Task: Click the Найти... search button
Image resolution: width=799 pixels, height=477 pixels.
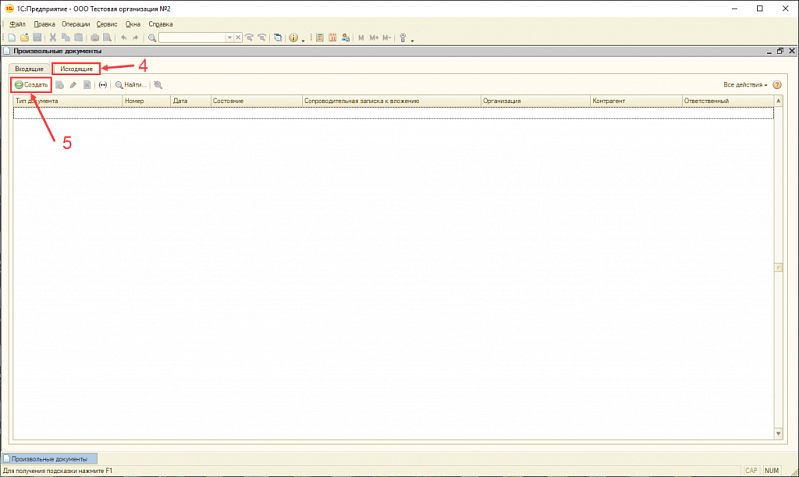Action: tap(130, 85)
